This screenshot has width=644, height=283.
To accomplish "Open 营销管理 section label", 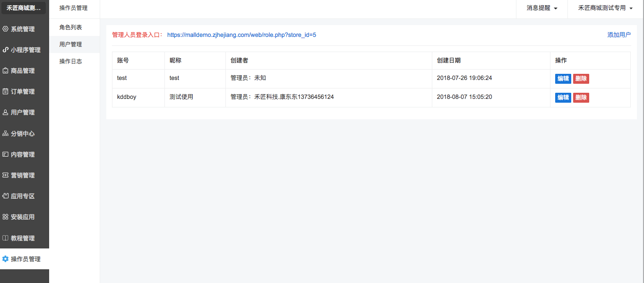I will pyautogui.click(x=23, y=175).
